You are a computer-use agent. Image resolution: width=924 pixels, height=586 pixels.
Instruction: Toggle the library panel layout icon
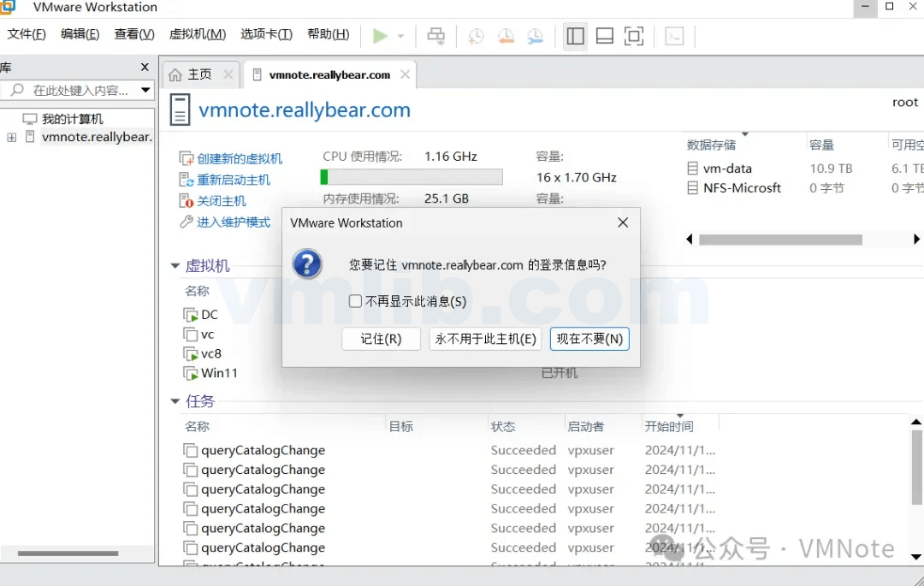pos(575,36)
